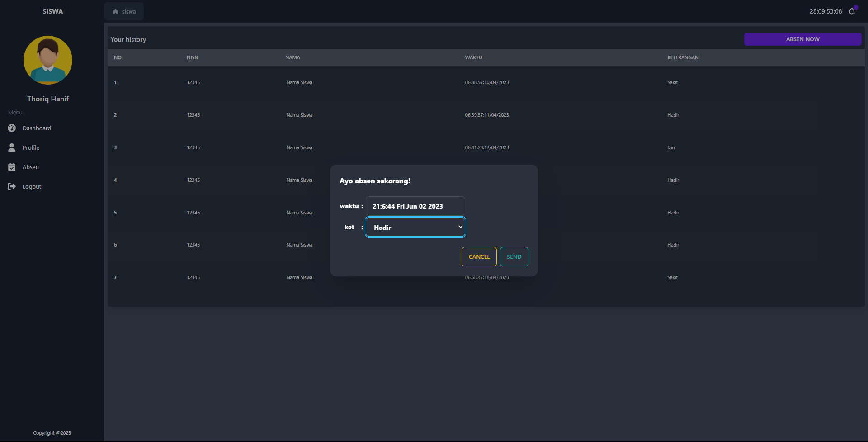Click the Dashboard gauge icon
The width and height of the screenshot is (868, 442).
tap(12, 128)
